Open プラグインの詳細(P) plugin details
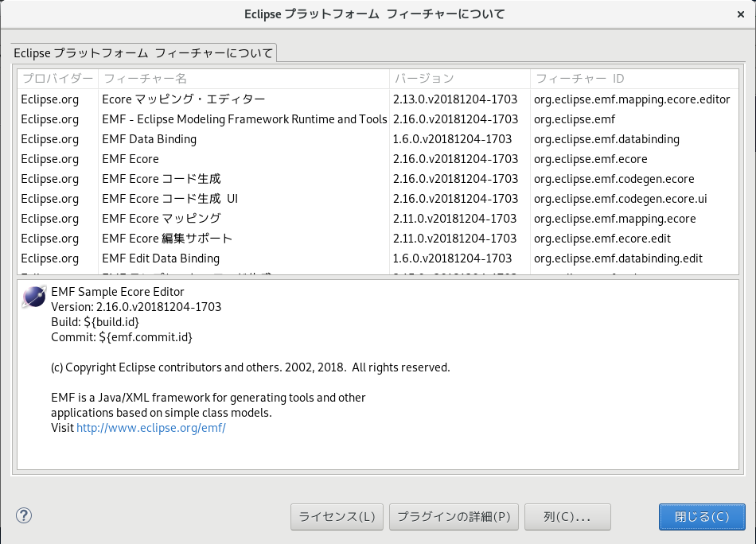Screen dimensions: 756x544 (454, 516)
